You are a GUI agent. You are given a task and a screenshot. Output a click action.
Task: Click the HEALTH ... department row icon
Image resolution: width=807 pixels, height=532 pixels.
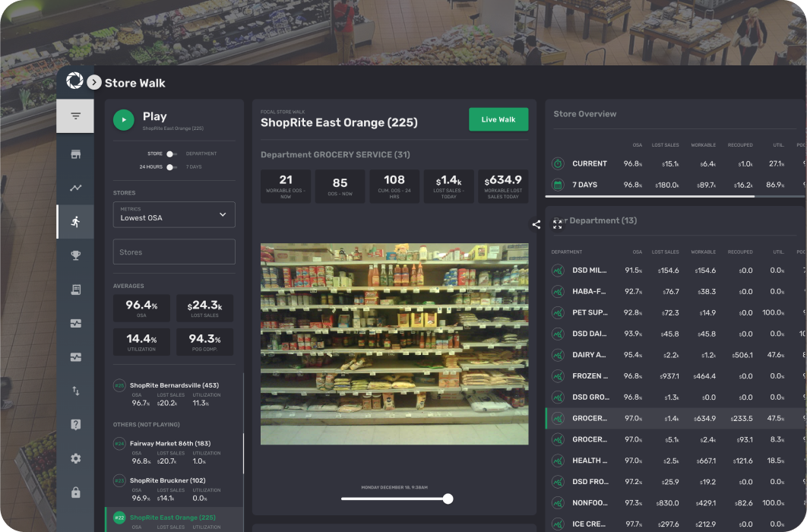pos(558,461)
